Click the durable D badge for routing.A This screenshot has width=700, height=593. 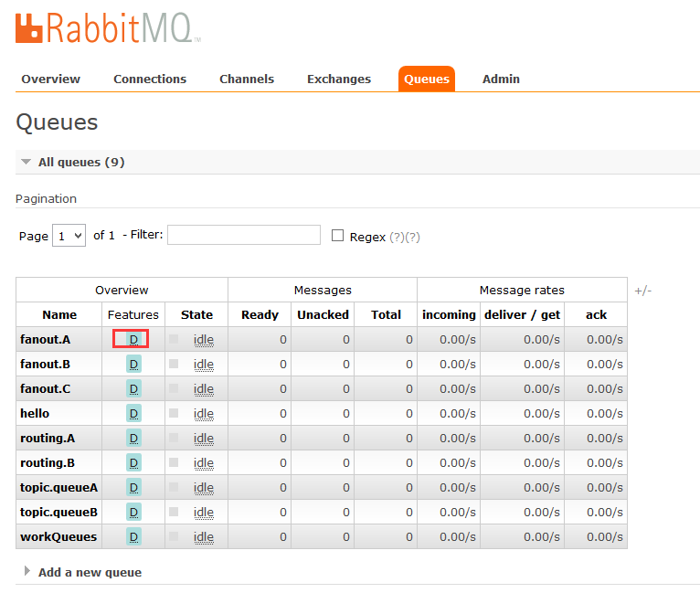tap(133, 439)
